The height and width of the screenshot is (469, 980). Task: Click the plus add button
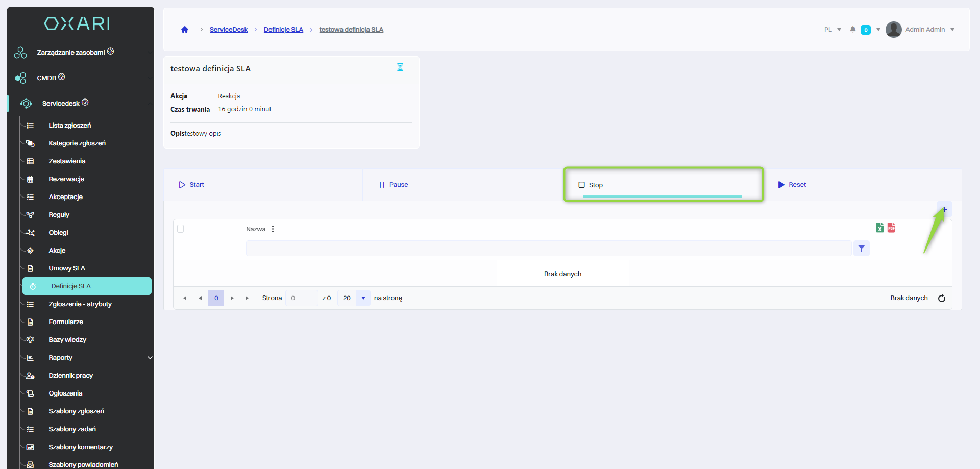(x=945, y=209)
